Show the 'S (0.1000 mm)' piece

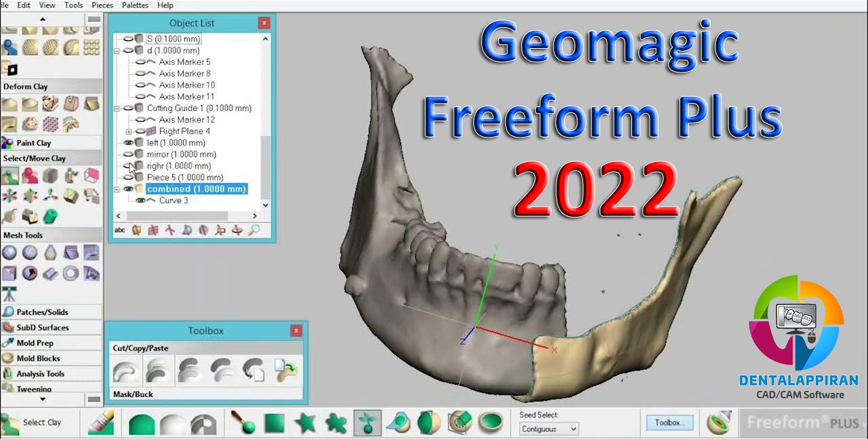click(x=128, y=39)
